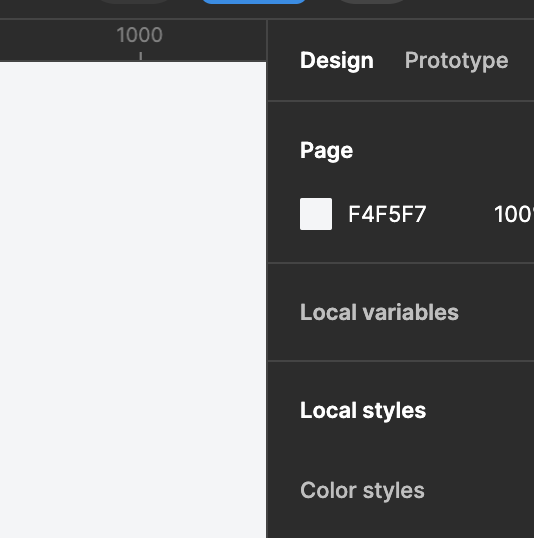Click the Page section heading

point(326,151)
